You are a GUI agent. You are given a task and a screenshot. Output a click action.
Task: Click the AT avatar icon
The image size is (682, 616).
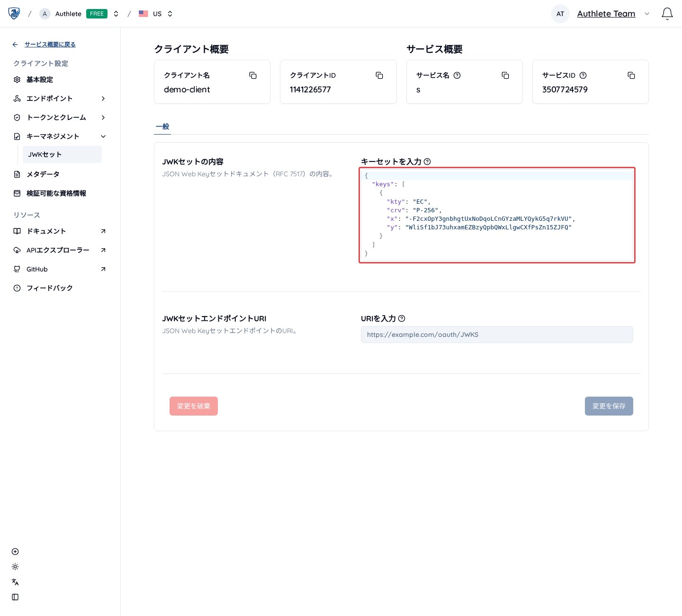point(560,14)
